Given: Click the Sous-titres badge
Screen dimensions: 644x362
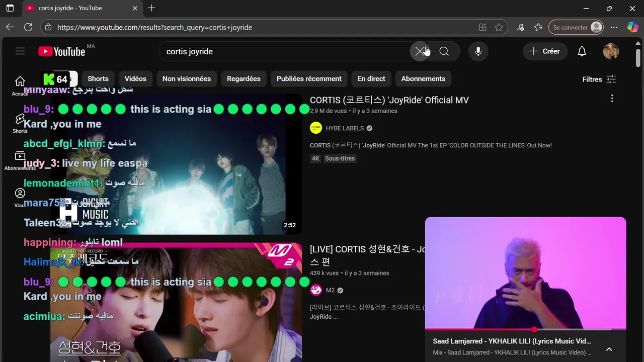Looking at the screenshot, I should [x=340, y=158].
